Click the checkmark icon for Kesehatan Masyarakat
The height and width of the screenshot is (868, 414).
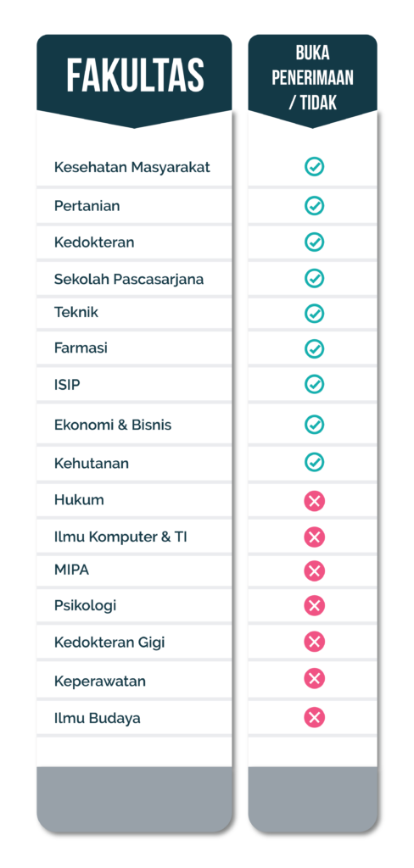(x=314, y=167)
